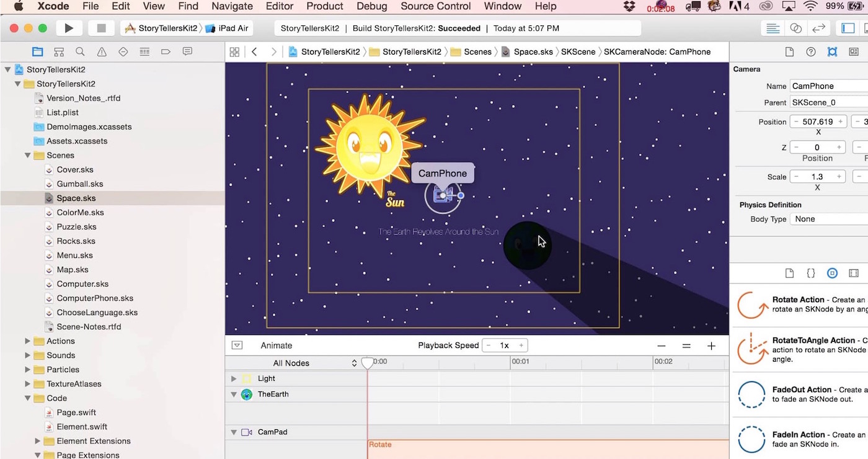The image size is (868, 459).
Task: Toggle the navigator panel visibility
Action: [848, 29]
